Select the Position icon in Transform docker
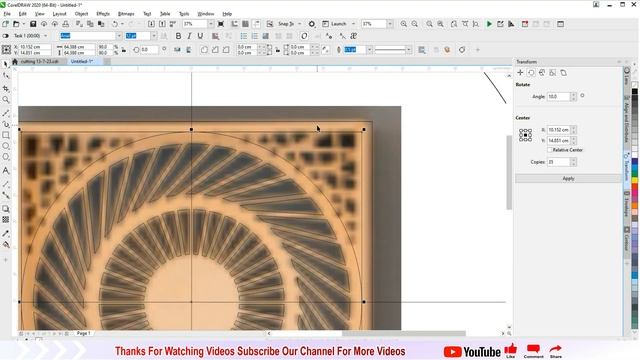Image resolution: width=640 pixels, height=360 pixels. pyautogui.click(x=520, y=73)
